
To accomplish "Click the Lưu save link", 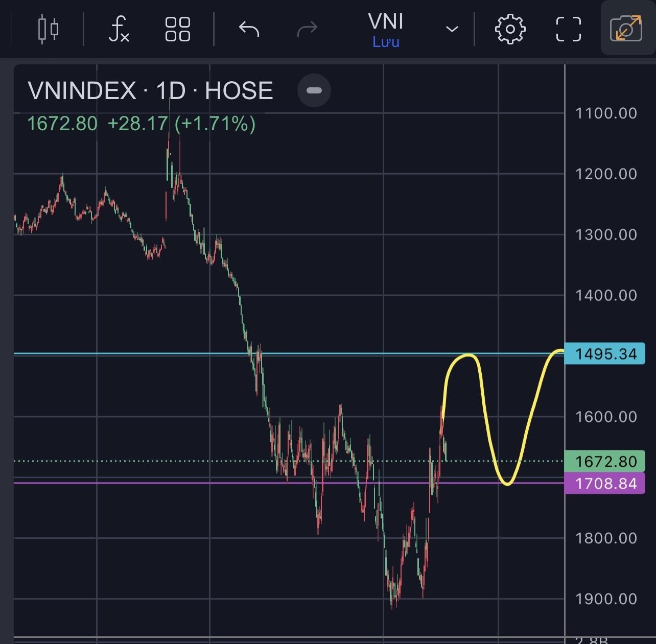I will pyautogui.click(x=386, y=42).
